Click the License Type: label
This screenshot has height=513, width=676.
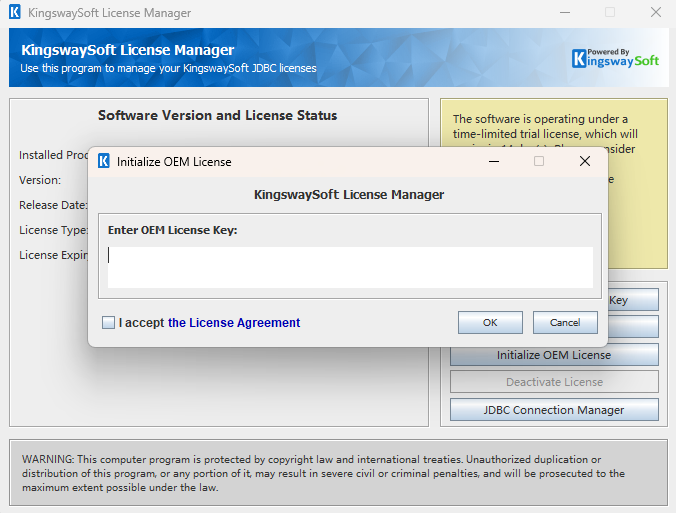[53, 230]
